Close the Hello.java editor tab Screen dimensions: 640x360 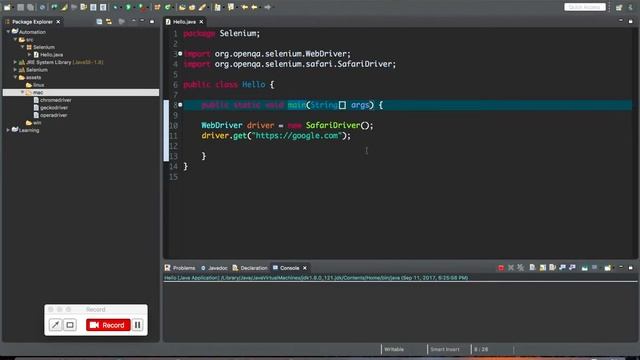201,22
